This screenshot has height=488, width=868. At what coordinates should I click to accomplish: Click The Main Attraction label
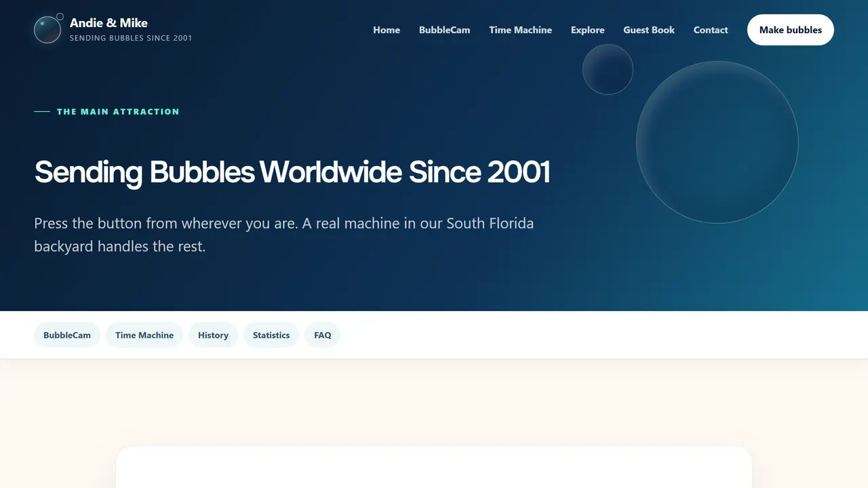click(118, 112)
